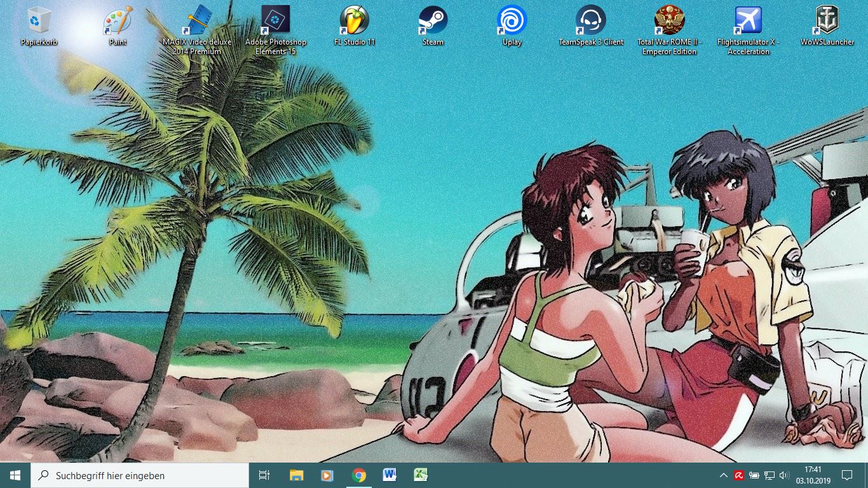The image size is (868, 488).
Task: Select Adobe Photoshop Elements 15 shortcut
Action: pos(275,30)
